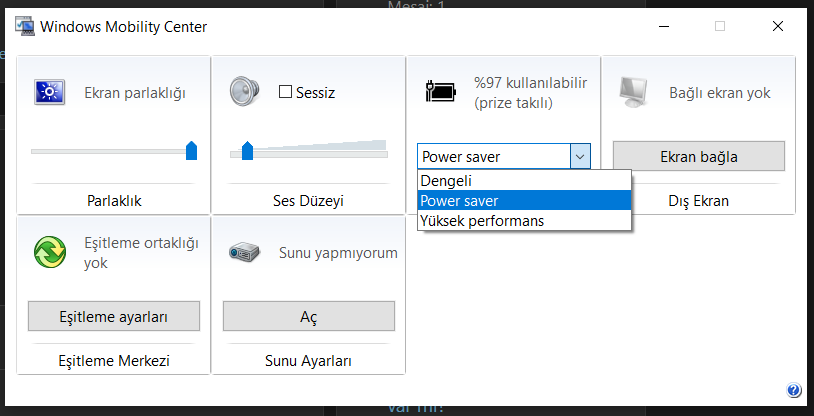Open help with the blue question mark
The image size is (814, 416).
[794, 390]
